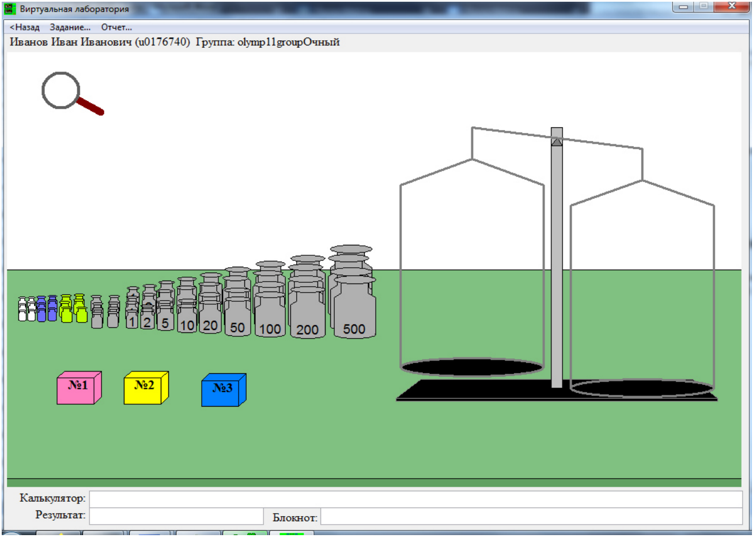
Task: Click the left pan of the balance
Action: (x=472, y=367)
